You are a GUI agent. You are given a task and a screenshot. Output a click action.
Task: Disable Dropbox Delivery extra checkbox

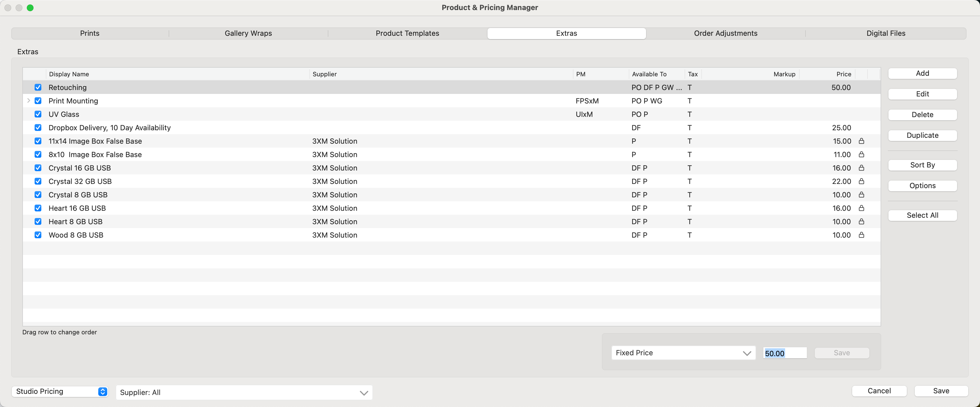click(x=38, y=127)
